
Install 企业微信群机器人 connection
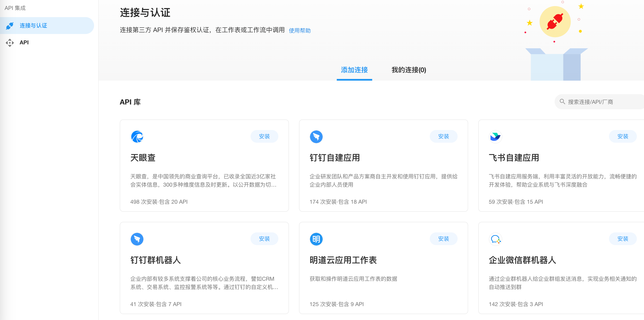(x=622, y=239)
